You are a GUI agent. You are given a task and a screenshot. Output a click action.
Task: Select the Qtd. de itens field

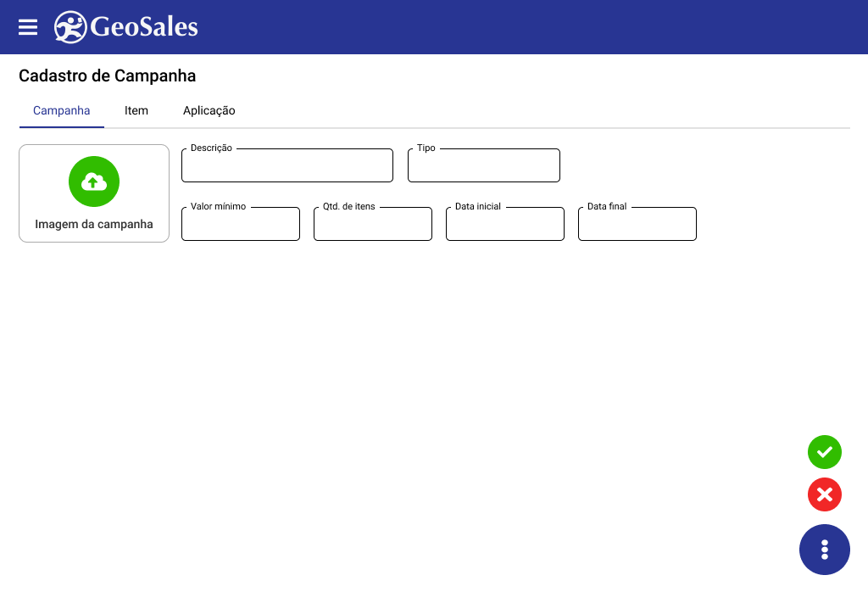pos(373,225)
